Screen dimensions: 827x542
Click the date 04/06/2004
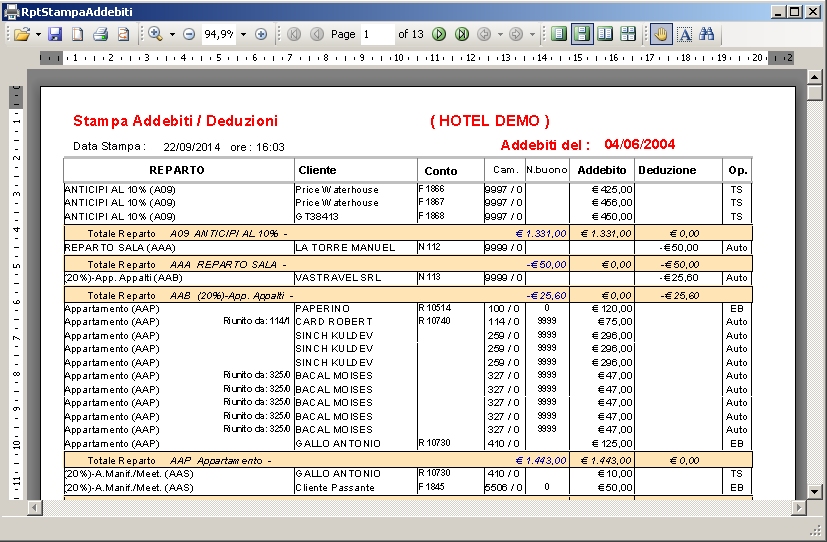pyautogui.click(x=640, y=144)
